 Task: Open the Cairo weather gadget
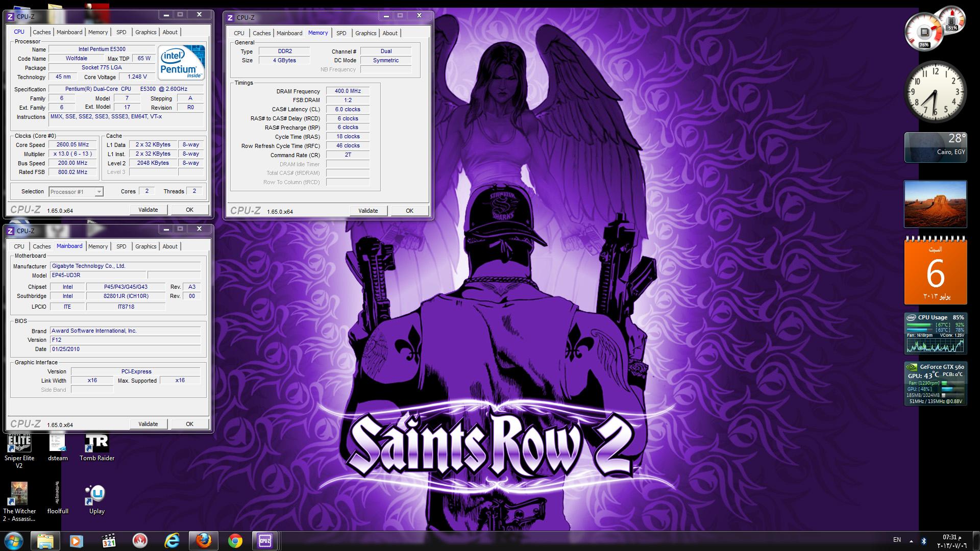click(x=935, y=147)
